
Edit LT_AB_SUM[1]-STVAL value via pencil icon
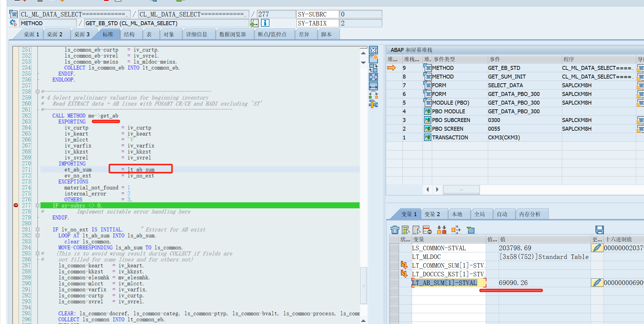click(597, 282)
